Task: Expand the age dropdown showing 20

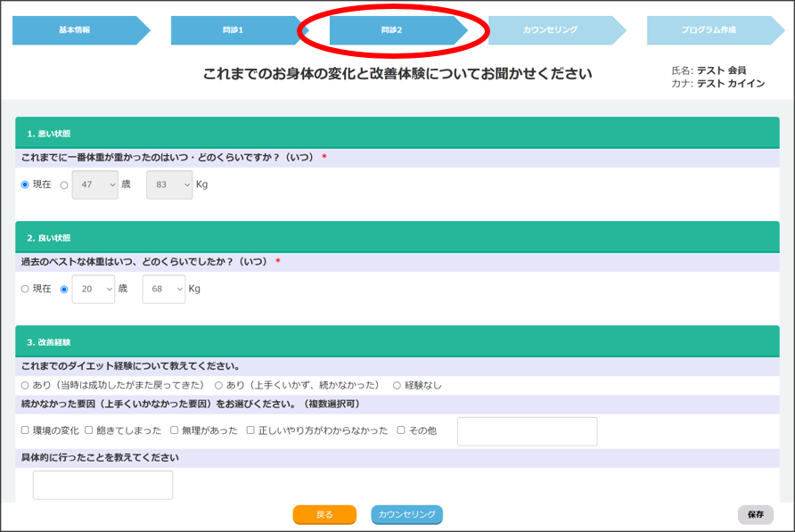Action: pos(93,289)
